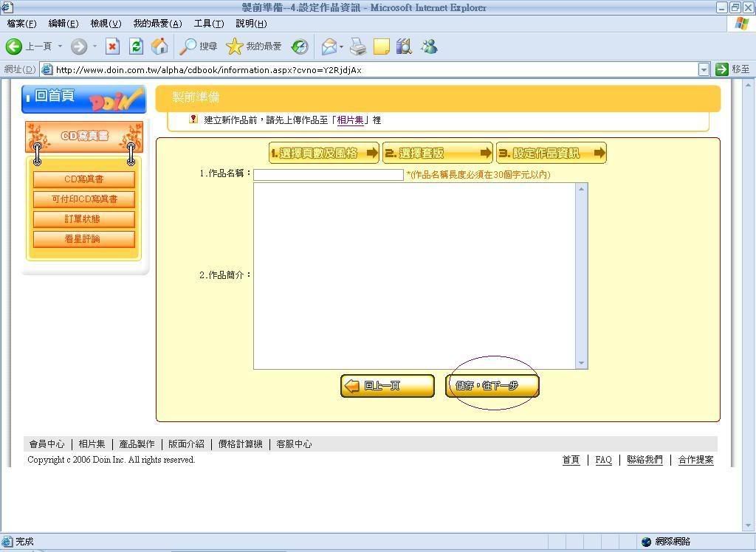Click the 儲存,往下一步 button
The image size is (756, 552).
tap(492, 386)
